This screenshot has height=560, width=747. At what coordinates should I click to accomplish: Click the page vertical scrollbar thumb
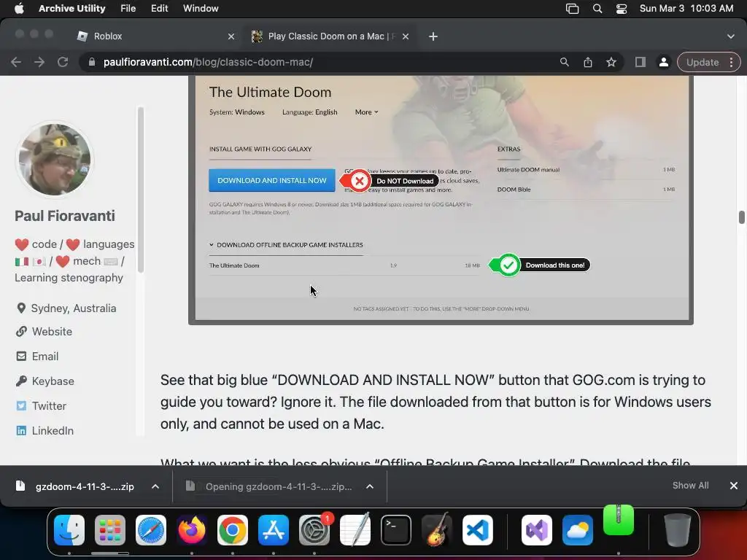(741, 217)
